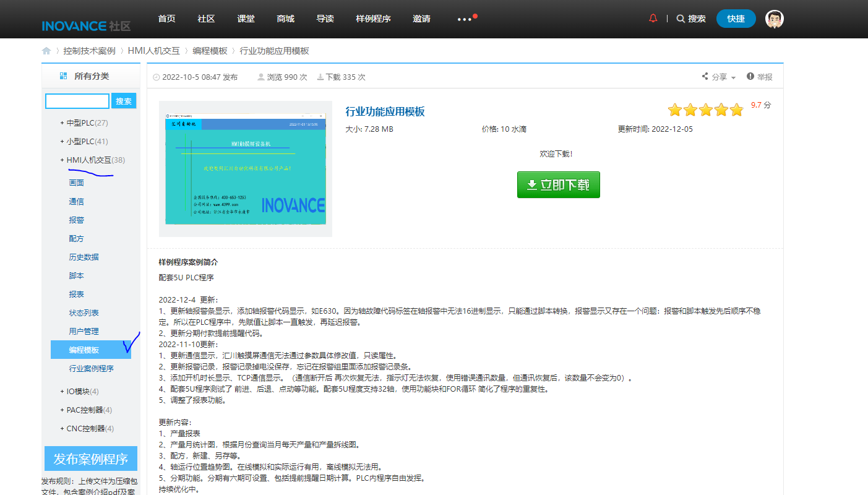Select the 状态列表 subcategory

(x=84, y=312)
